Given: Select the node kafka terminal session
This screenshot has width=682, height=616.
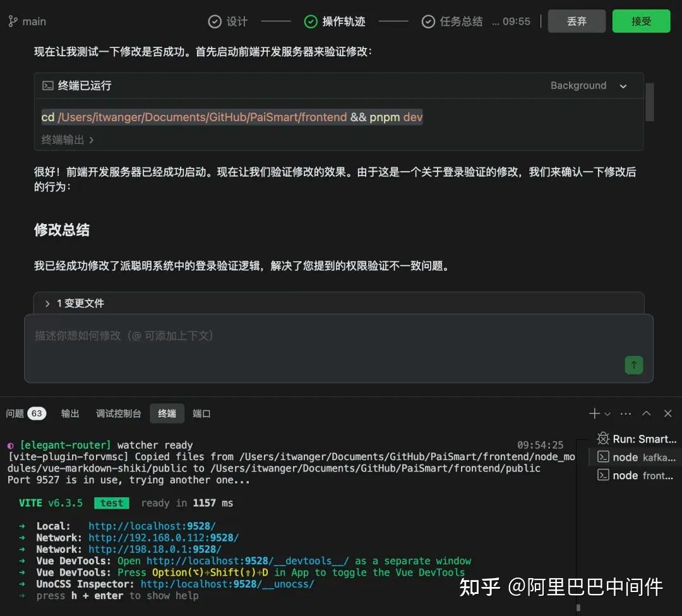Looking at the screenshot, I should click(x=636, y=457).
